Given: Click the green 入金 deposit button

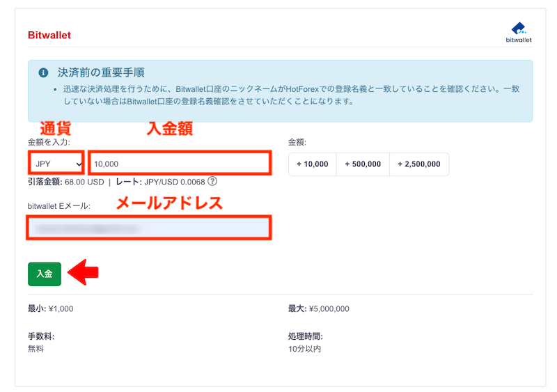Looking at the screenshot, I should 45,274.
